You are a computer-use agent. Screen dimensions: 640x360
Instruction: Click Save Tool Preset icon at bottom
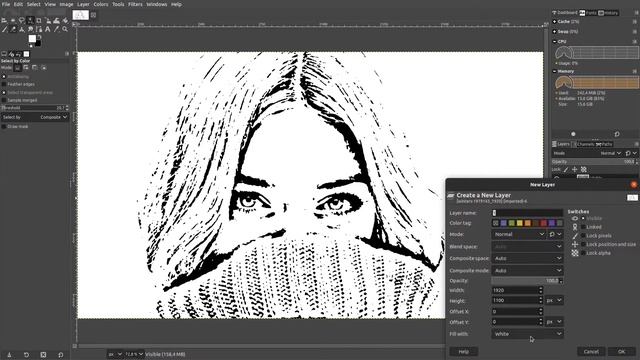tap(9, 355)
